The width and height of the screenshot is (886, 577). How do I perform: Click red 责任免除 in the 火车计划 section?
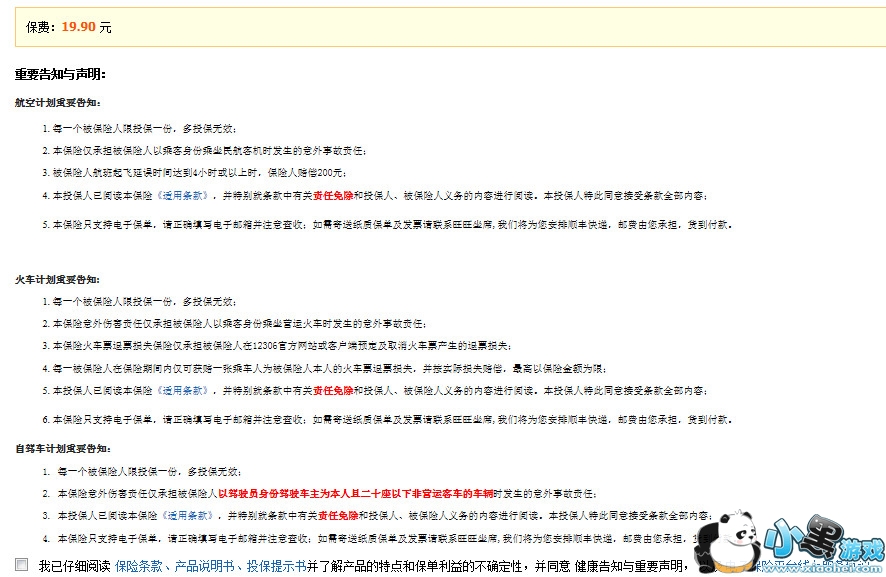click(333, 391)
